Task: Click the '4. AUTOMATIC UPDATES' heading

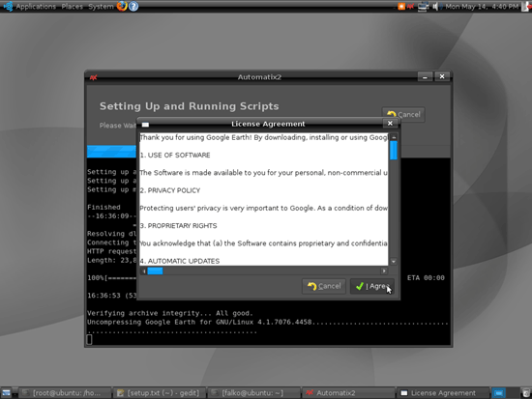Action: 180,261
